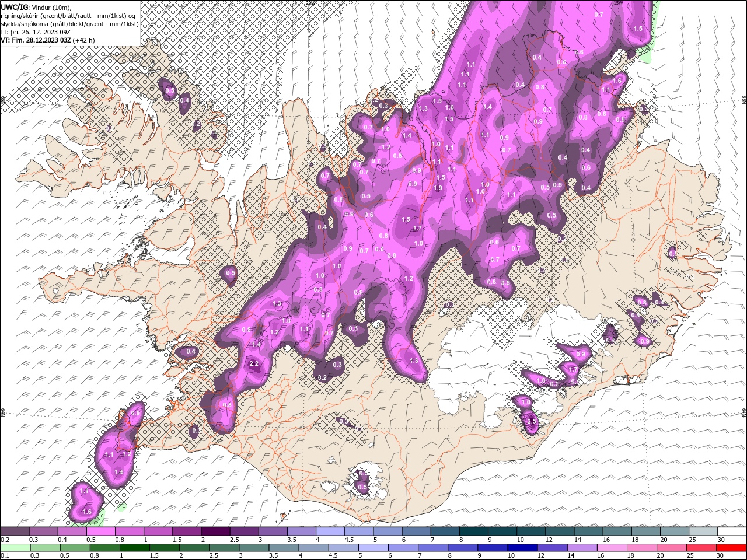Click the 2.2 precipitation value on the map
Screen dimensions: 747x560
[x=254, y=363]
